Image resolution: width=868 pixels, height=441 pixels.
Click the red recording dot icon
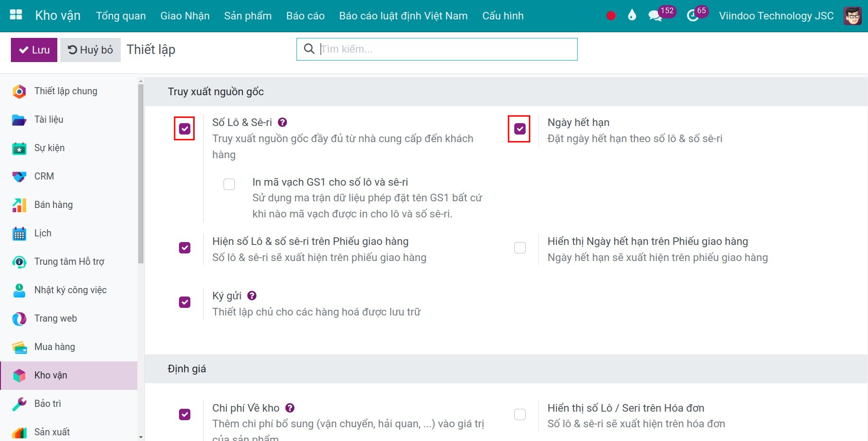pos(611,16)
